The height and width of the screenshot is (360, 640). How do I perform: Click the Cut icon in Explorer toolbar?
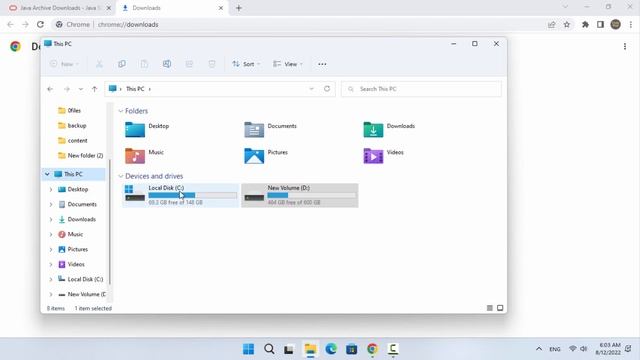pyautogui.click(x=99, y=64)
